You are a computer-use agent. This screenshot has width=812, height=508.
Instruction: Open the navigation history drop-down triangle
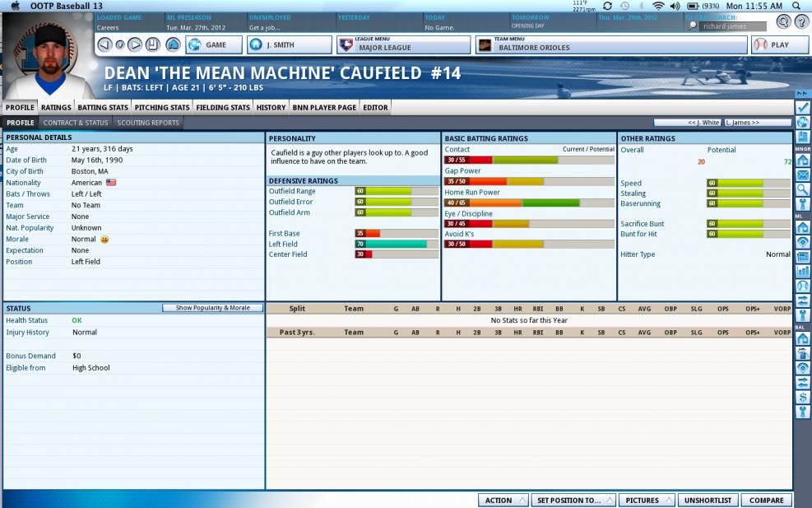pos(119,44)
